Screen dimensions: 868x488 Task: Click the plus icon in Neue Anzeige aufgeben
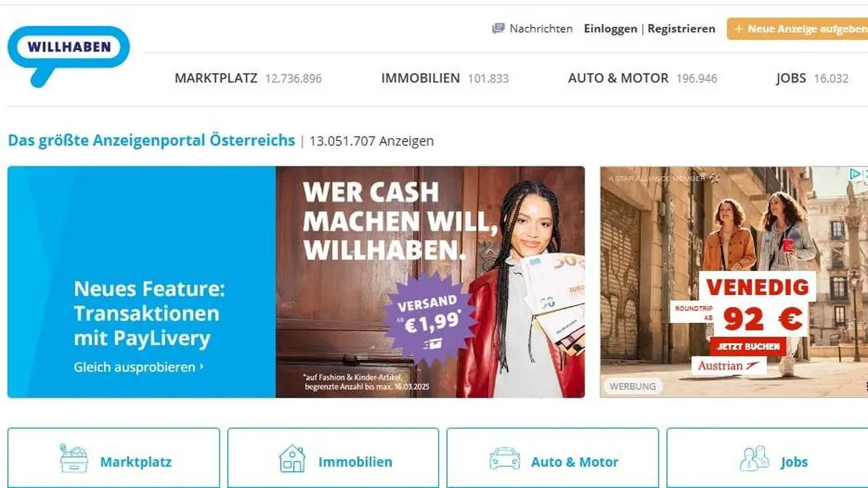pyautogui.click(x=739, y=29)
